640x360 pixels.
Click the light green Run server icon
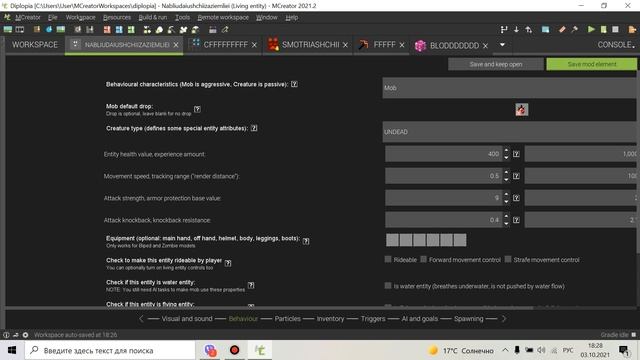603,29
